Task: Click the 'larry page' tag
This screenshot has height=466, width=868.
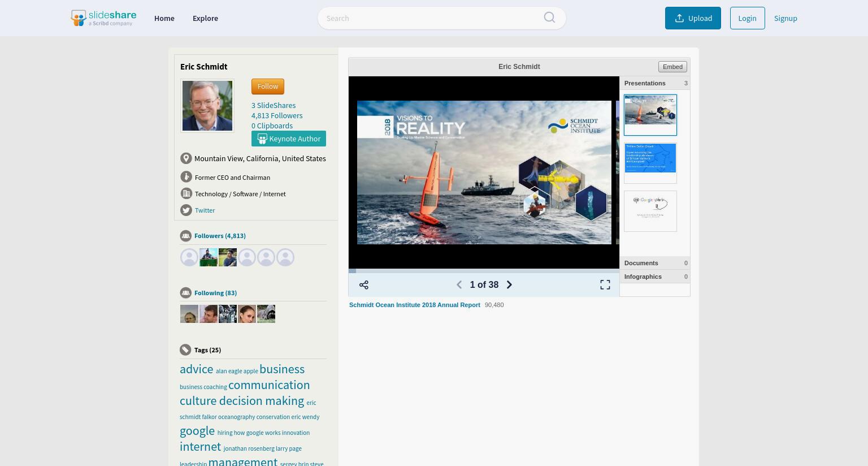Action: 289,448
